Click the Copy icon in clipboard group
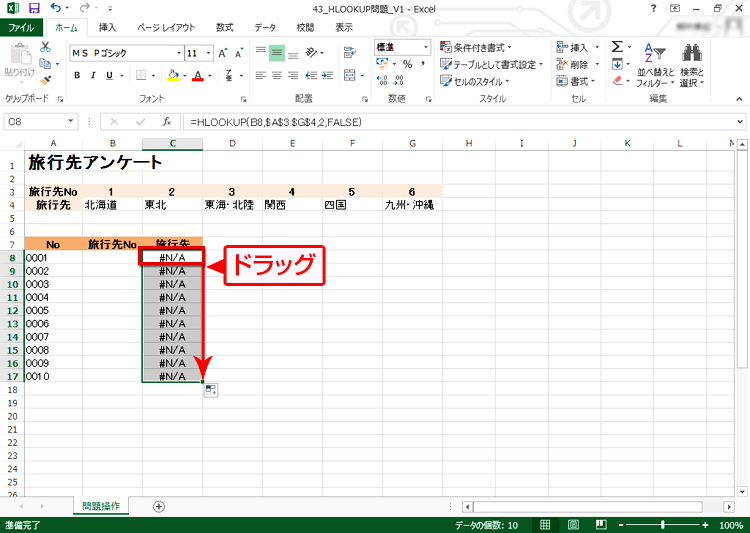 click(45, 63)
